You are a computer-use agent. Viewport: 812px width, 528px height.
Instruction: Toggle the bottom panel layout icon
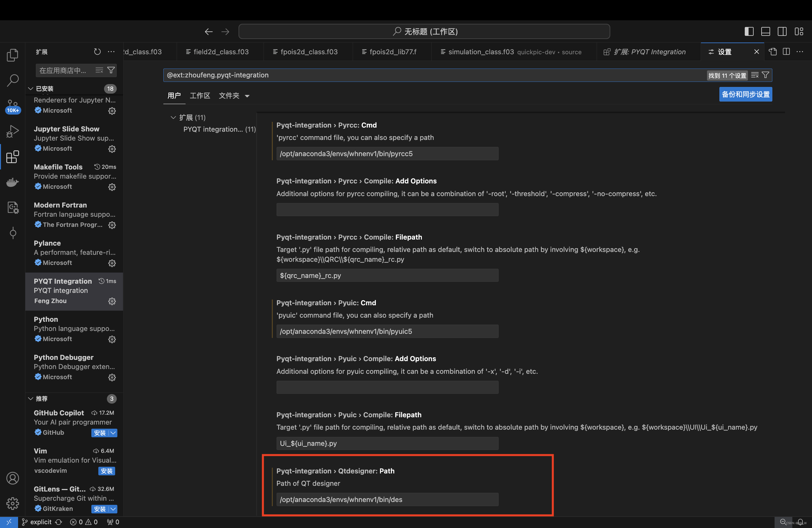(x=766, y=31)
